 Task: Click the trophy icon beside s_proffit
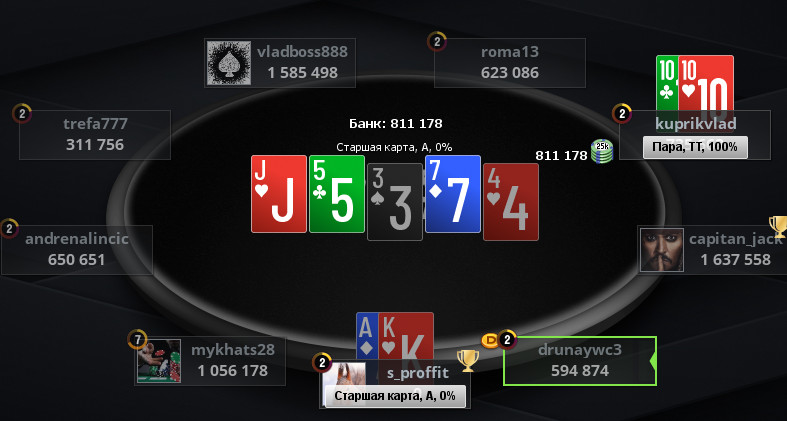pyautogui.click(x=467, y=360)
